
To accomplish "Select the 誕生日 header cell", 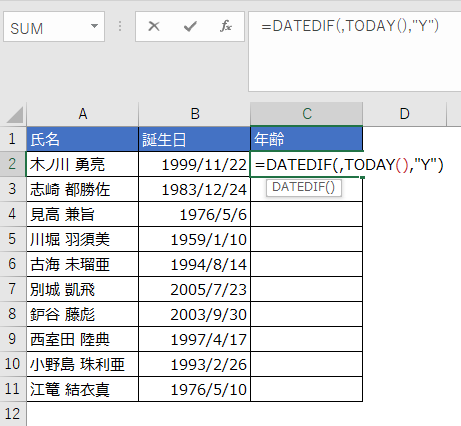I will pyautogui.click(x=194, y=139).
